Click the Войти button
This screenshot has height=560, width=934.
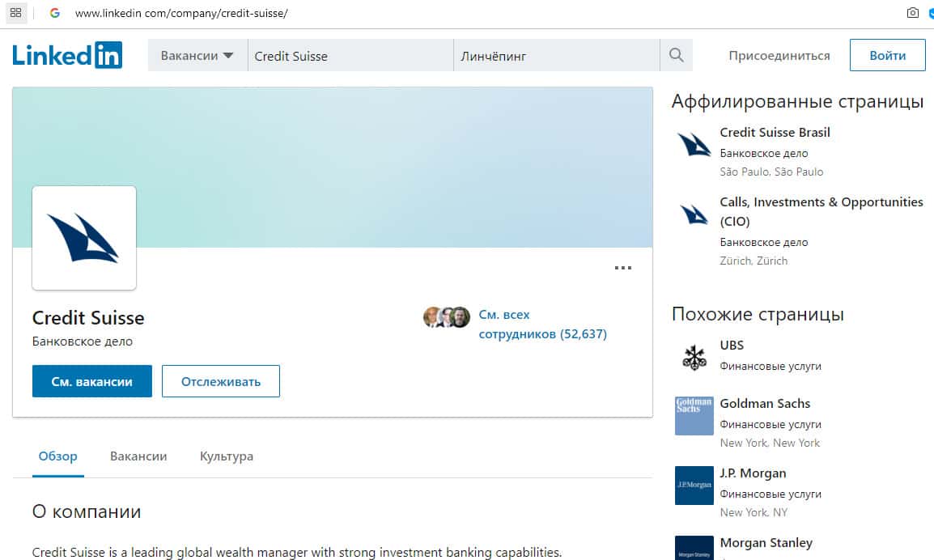coord(888,55)
